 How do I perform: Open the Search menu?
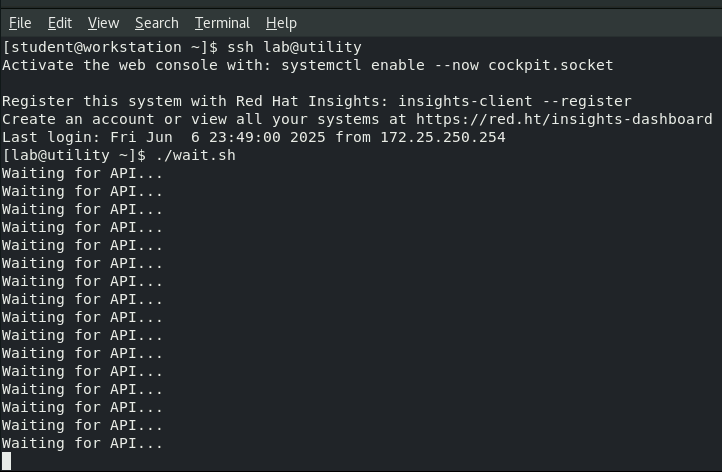156,22
